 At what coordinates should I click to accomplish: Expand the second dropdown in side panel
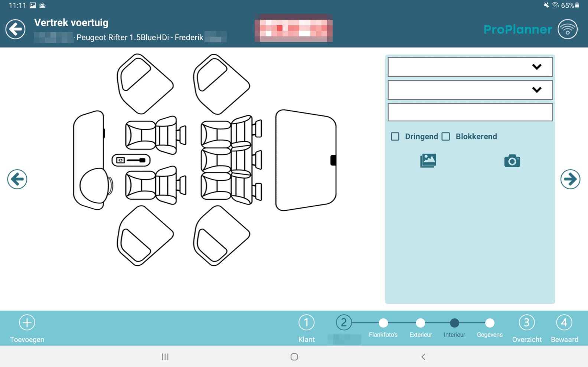[470, 90]
